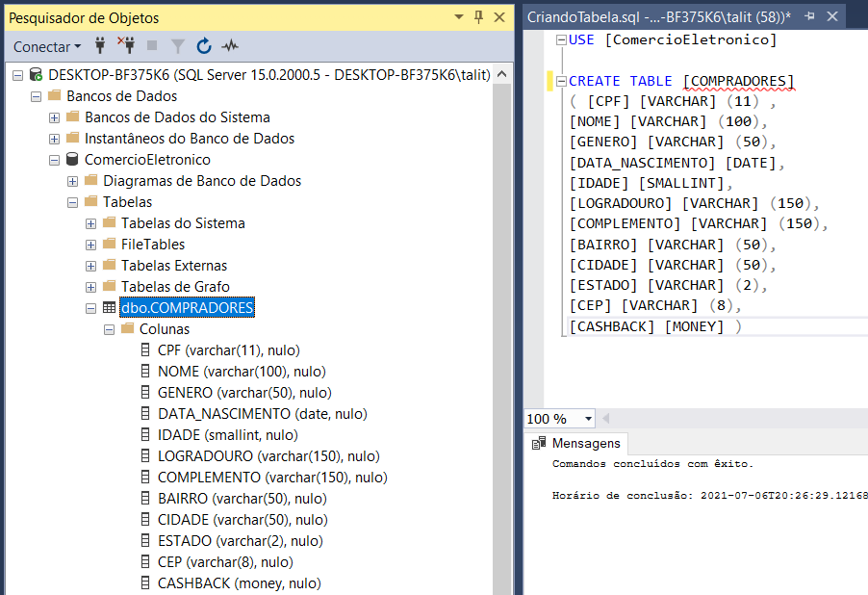868x595 pixels.
Task: Collapse the DESKTOP-BF375K6 server node
Action: 17,75
